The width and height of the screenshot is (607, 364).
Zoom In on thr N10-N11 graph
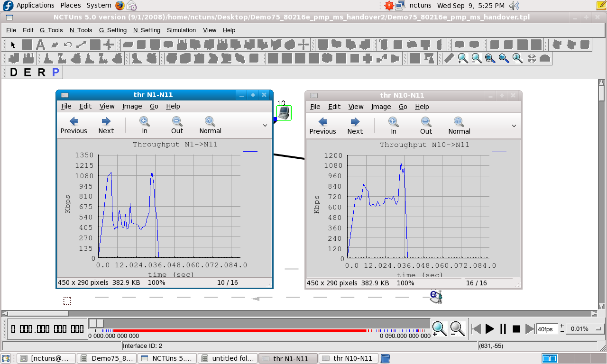[x=394, y=126]
